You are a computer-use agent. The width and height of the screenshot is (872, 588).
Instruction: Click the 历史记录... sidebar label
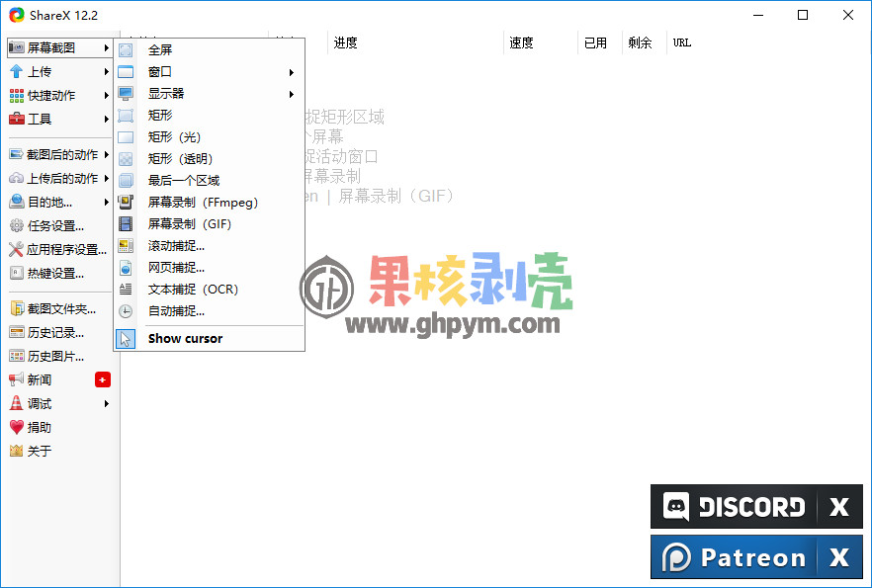(x=55, y=332)
